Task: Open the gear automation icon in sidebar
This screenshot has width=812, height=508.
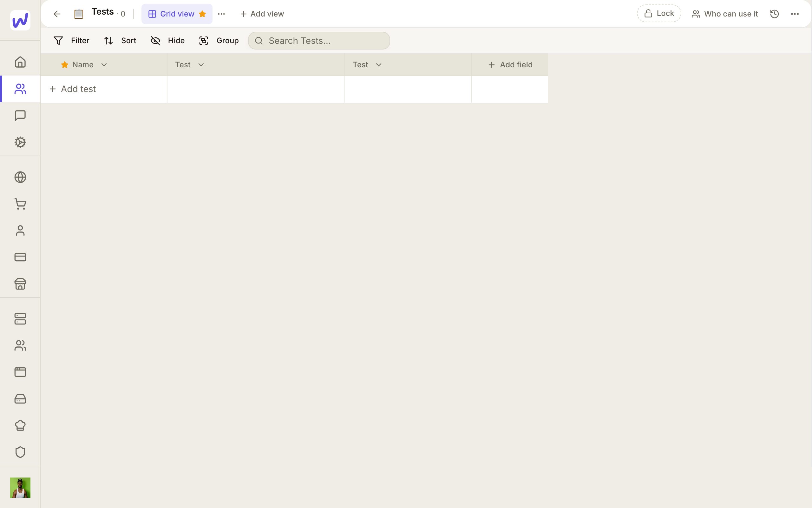Action: coord(20,142)
